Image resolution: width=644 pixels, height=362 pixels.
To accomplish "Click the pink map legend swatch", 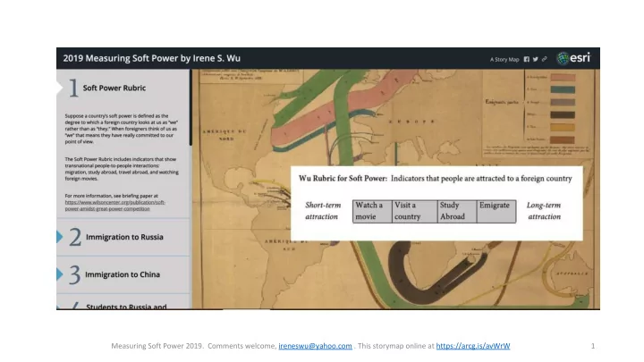I will [563, 77].
